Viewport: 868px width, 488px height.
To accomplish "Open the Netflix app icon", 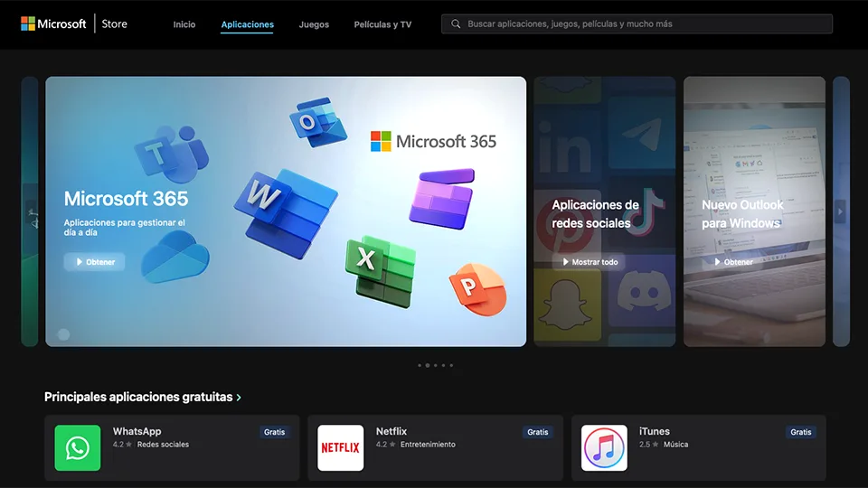I will (341, 447).
